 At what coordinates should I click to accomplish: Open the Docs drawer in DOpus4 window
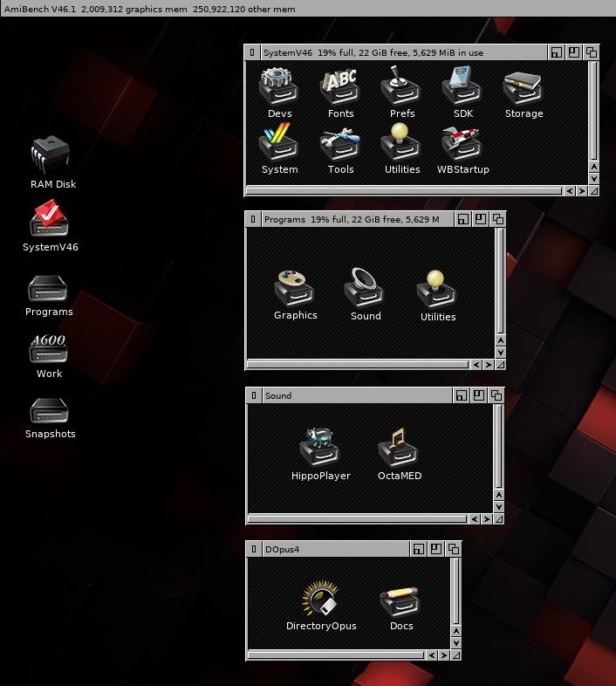[x=400, y=601]
